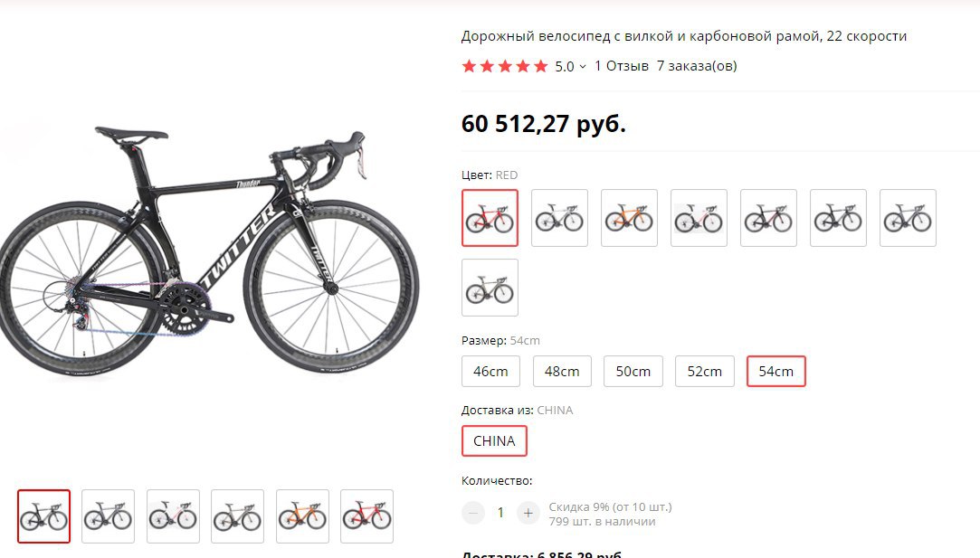Choose CHINA as the shipping origin
This screenshot has width=980, height=558.
pyautogui.click(x=494, y=441)
